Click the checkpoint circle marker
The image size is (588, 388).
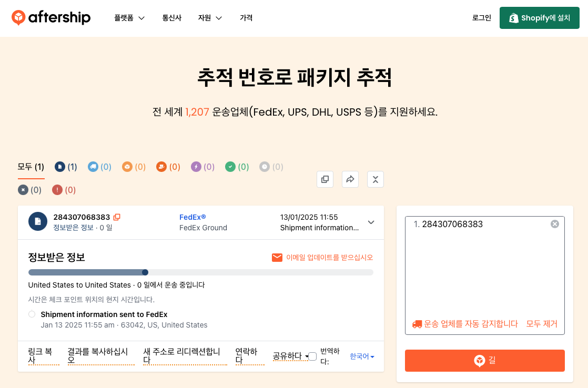tap(32, 314)
